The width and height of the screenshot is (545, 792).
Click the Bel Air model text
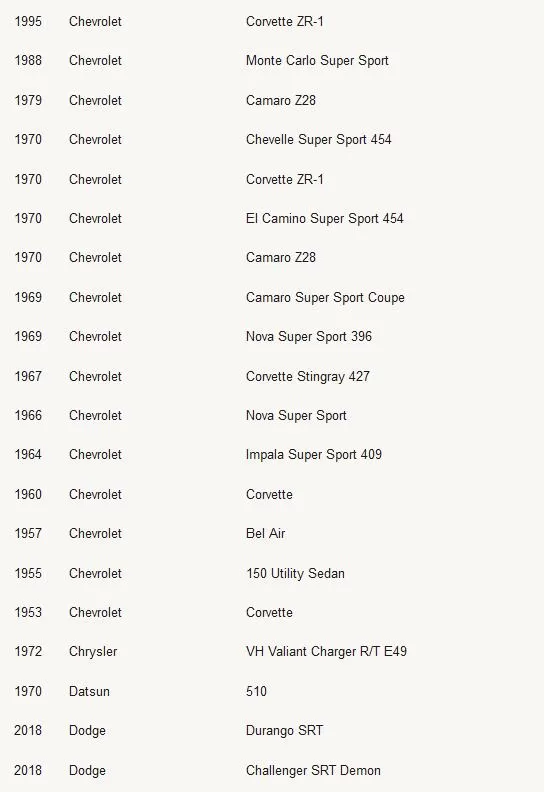click(x=266, y=533)
